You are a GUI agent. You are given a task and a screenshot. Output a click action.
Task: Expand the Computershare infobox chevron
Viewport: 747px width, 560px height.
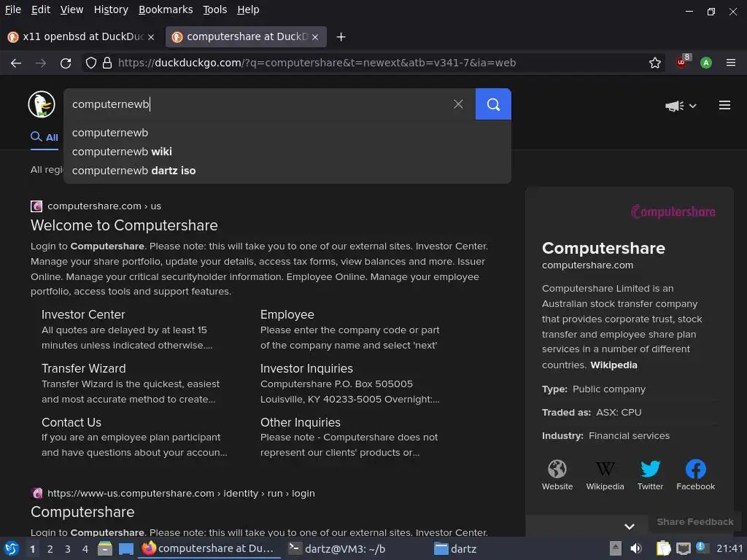[630, 526]
